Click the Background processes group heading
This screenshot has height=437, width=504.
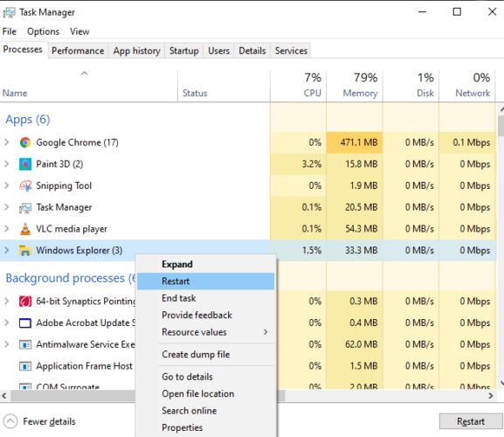[x=71, y=279]
